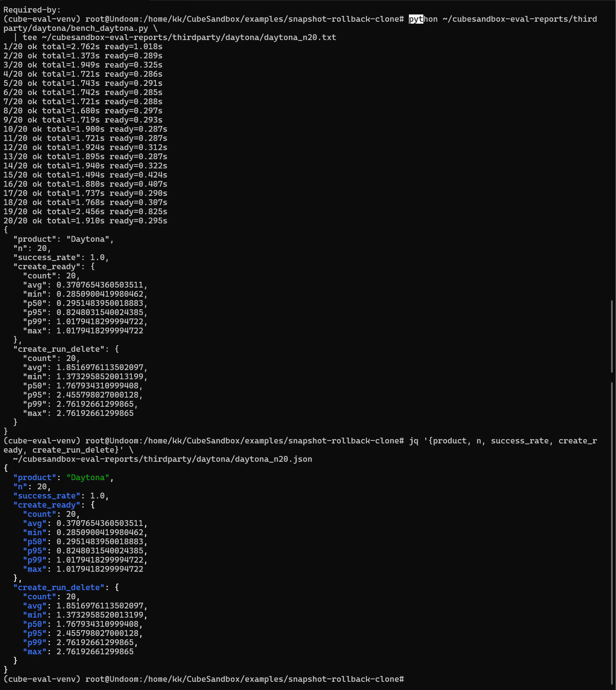Click create_run_delete p99 2.76192661299865 in colored jq output
Screen dimensions: 616x690
[81, 642]
